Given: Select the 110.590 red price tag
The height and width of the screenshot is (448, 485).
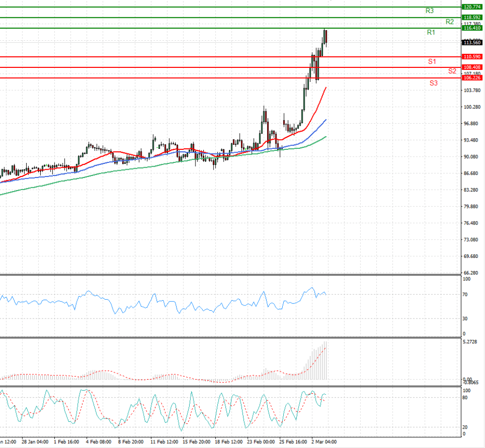Looking at the screenshot, I should [472, 57].
